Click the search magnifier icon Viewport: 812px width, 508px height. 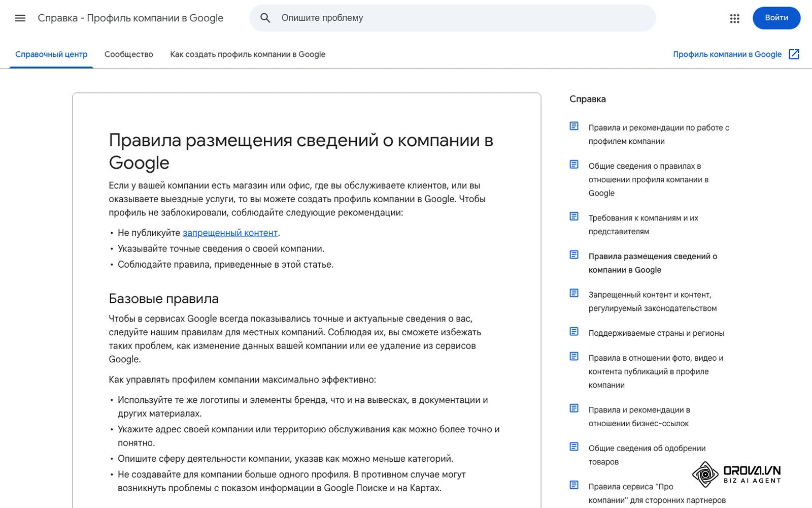265,18
